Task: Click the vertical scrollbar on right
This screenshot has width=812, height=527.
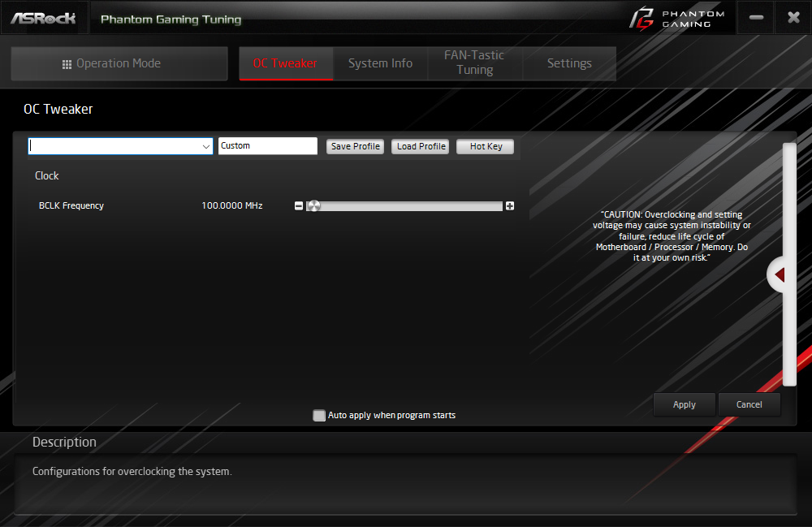Action: (789, 264)
